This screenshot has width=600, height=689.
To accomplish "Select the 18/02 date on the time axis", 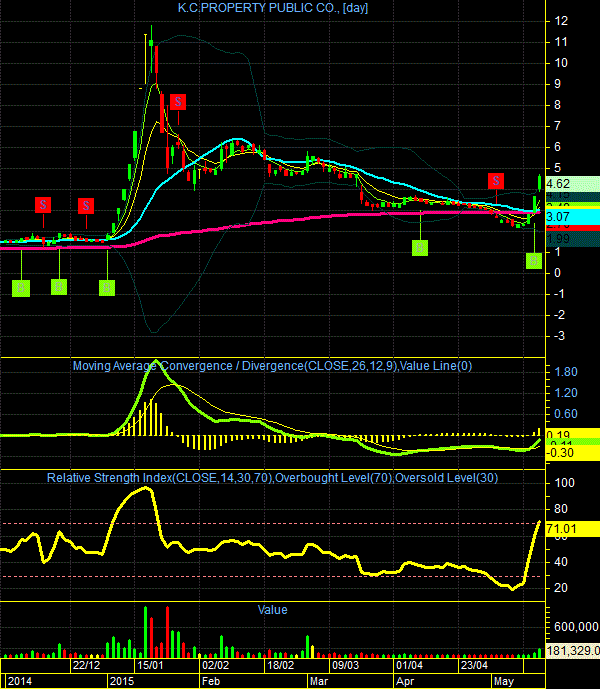I will pyautogui.click(x=280, y=665).
